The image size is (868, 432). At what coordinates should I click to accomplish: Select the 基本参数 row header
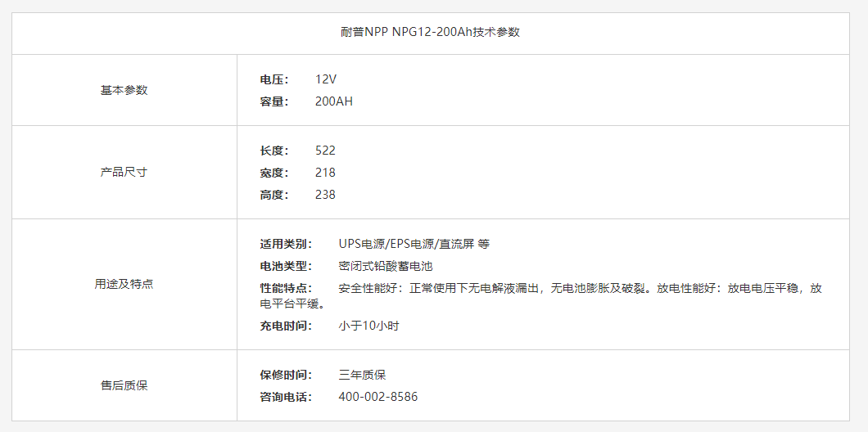click(x=124, y=90)
